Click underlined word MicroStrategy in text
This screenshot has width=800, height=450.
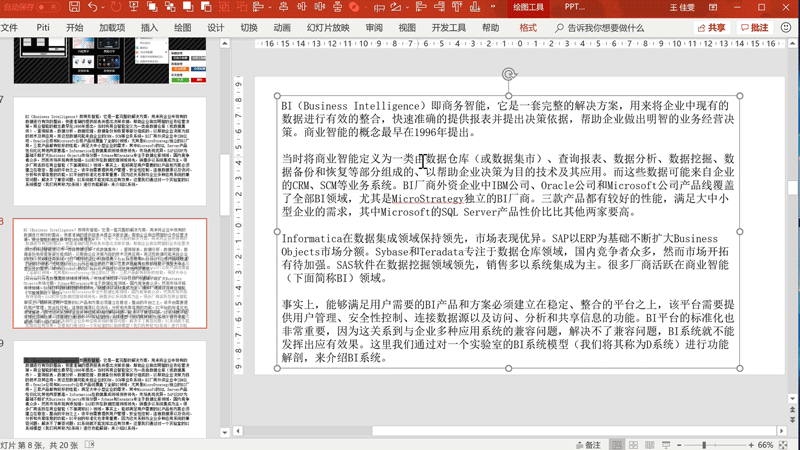(x=428, y=198)
